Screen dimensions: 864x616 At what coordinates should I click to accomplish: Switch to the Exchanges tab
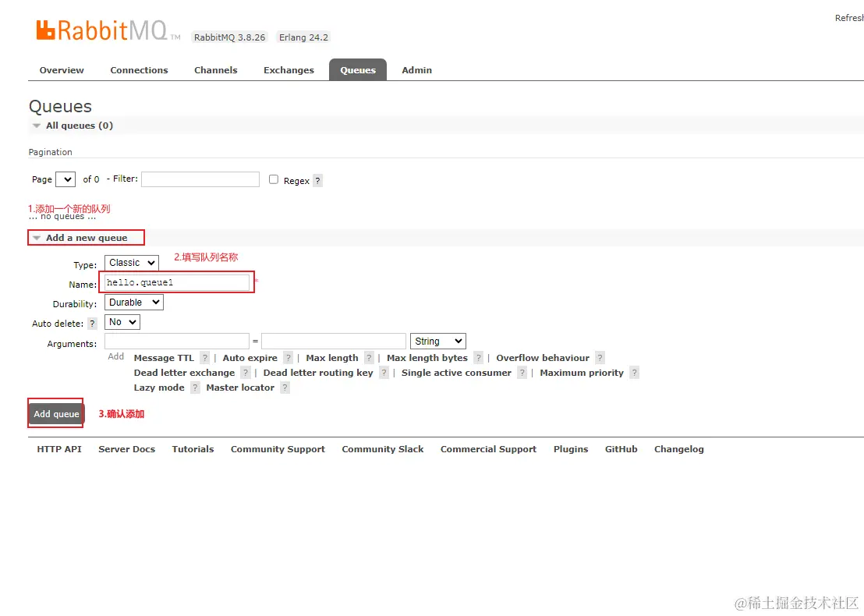289,70
